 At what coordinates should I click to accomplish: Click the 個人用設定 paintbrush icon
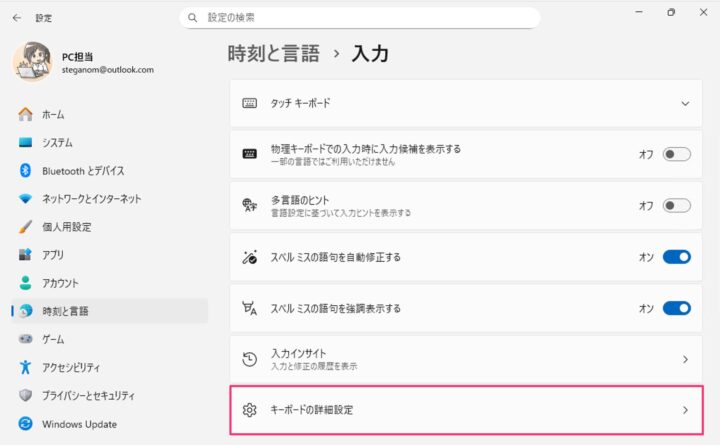(x=25, y=227)
